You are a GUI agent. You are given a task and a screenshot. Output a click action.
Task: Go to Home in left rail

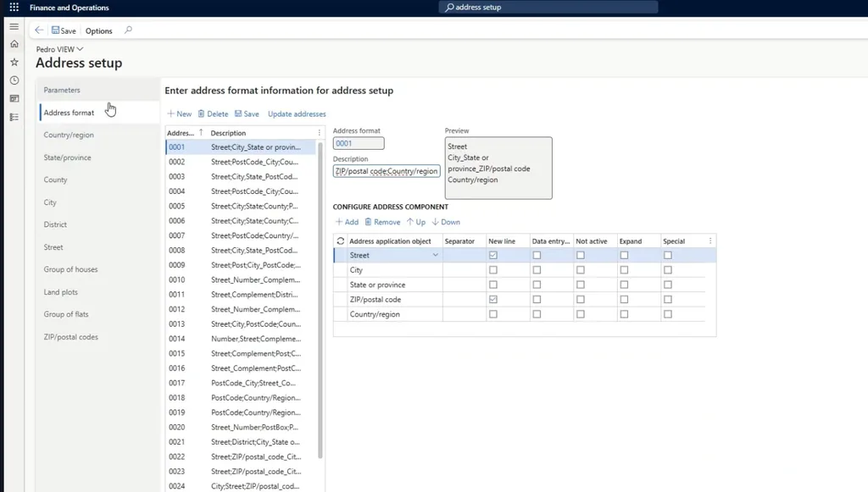tap(14, 44)
